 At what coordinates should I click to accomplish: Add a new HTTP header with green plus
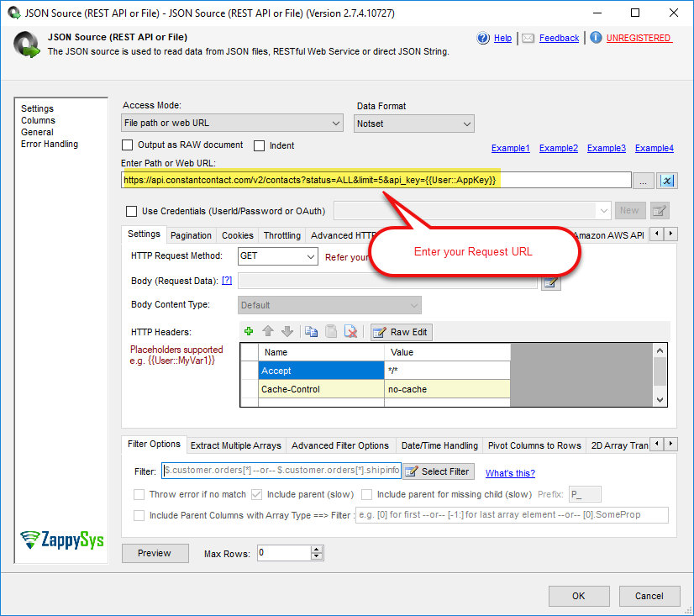tap(249, 331)
